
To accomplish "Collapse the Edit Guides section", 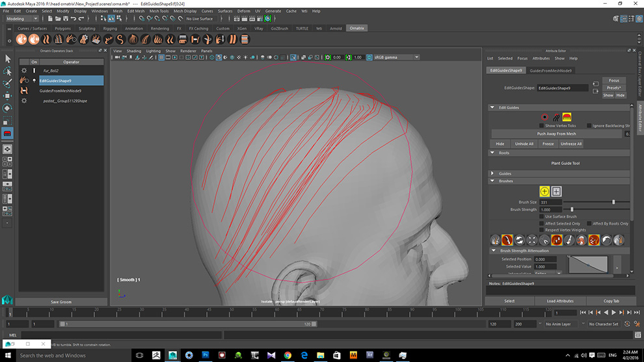I will [x=492, y=107].
